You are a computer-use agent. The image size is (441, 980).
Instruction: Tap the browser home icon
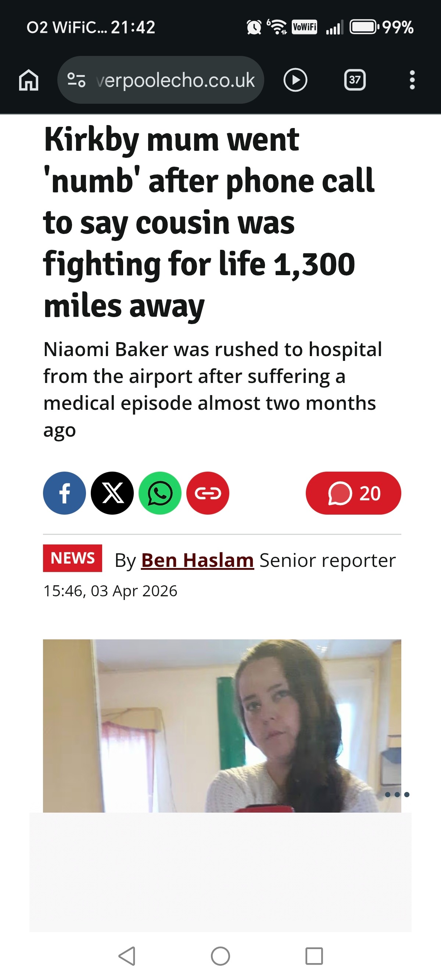(x=29, y=80)
